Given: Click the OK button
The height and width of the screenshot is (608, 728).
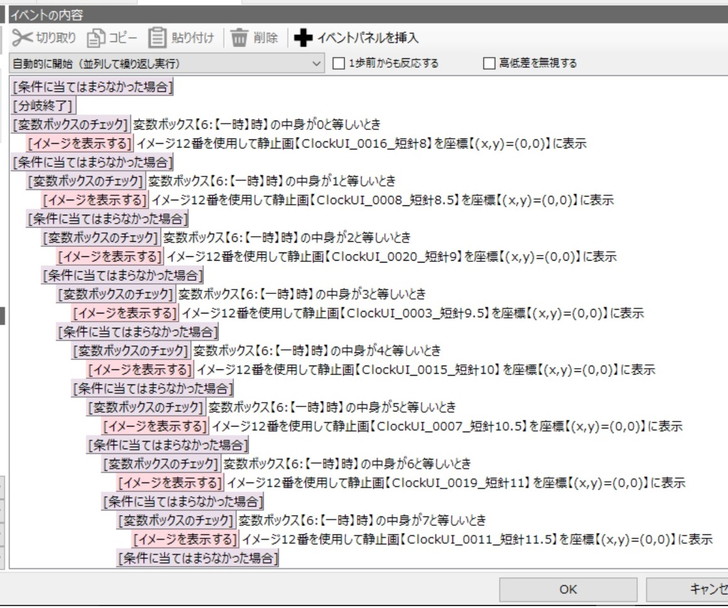Looking at the screenshot, I should (x=568, y=589).
